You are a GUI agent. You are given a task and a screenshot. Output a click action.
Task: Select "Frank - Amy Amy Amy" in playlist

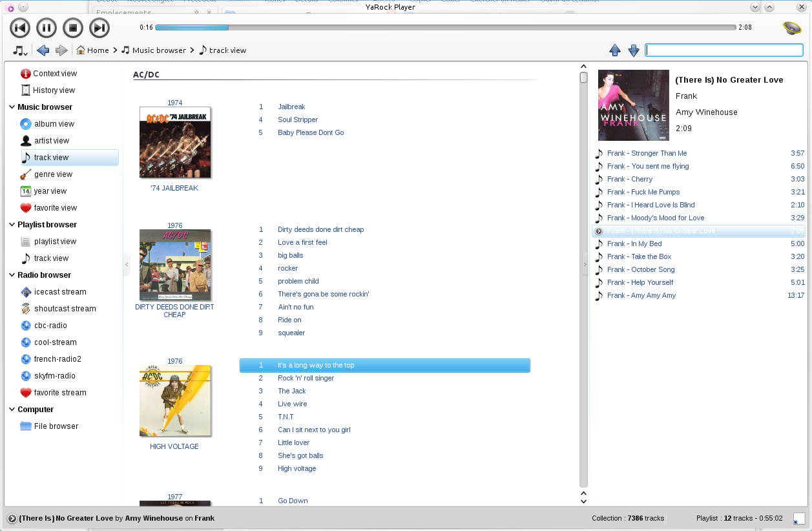coord(699,295)
